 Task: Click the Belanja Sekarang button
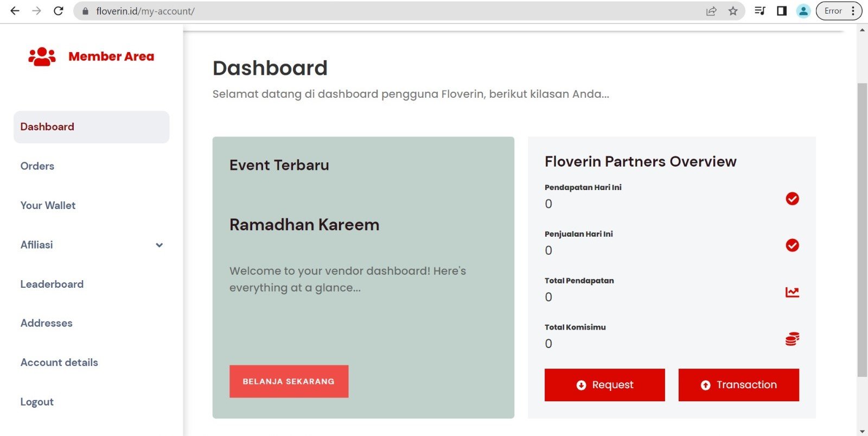pos(289,381)
